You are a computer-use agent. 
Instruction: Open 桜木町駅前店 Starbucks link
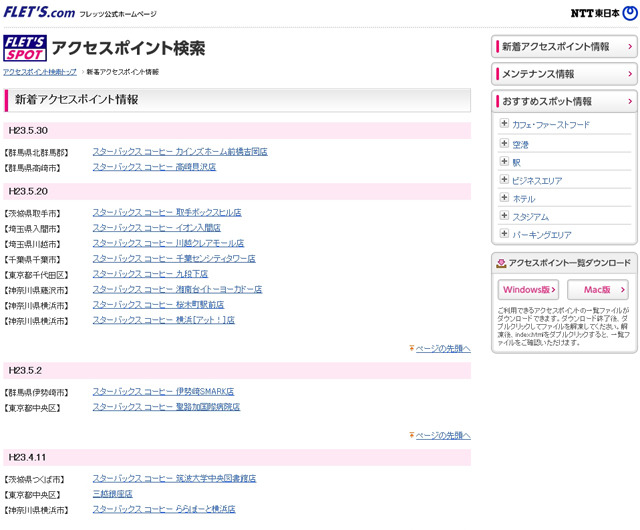(158, 305)
